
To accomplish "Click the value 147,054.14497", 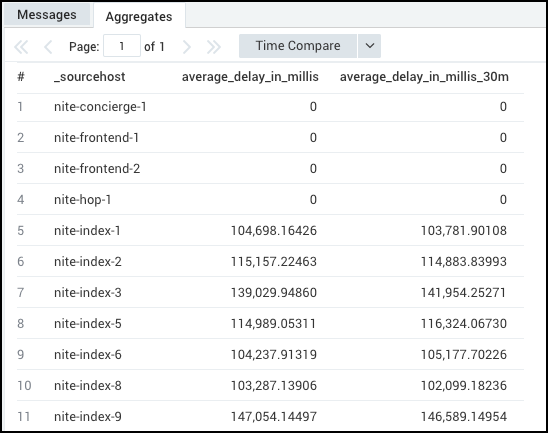I will coord(274,417).
